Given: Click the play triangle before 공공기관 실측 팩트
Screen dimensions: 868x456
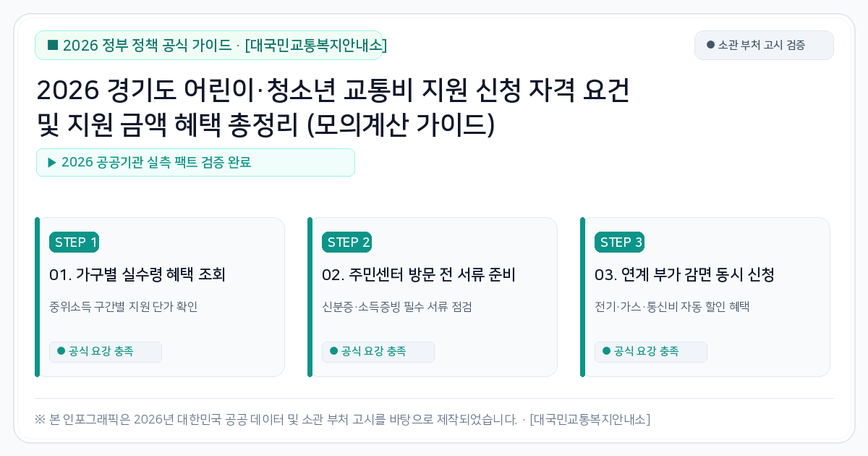Looking at the screenshot, I should coord(52,162).
